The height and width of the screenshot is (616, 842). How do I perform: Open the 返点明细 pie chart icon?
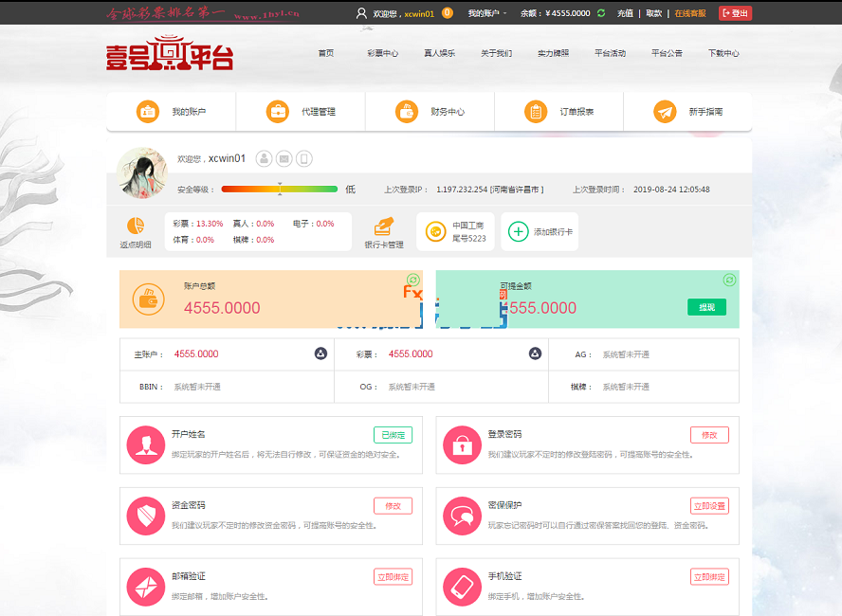coord(136,226)
